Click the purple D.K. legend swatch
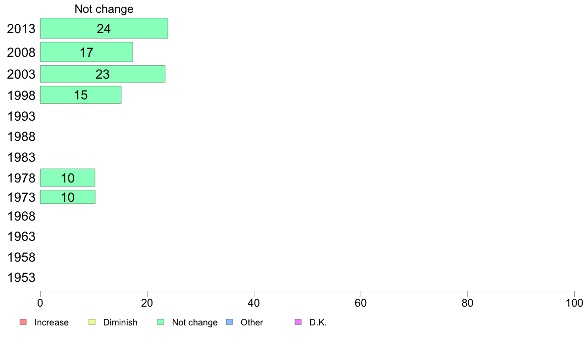The width and height of the screenshot is (588, 364). (298, 322)
